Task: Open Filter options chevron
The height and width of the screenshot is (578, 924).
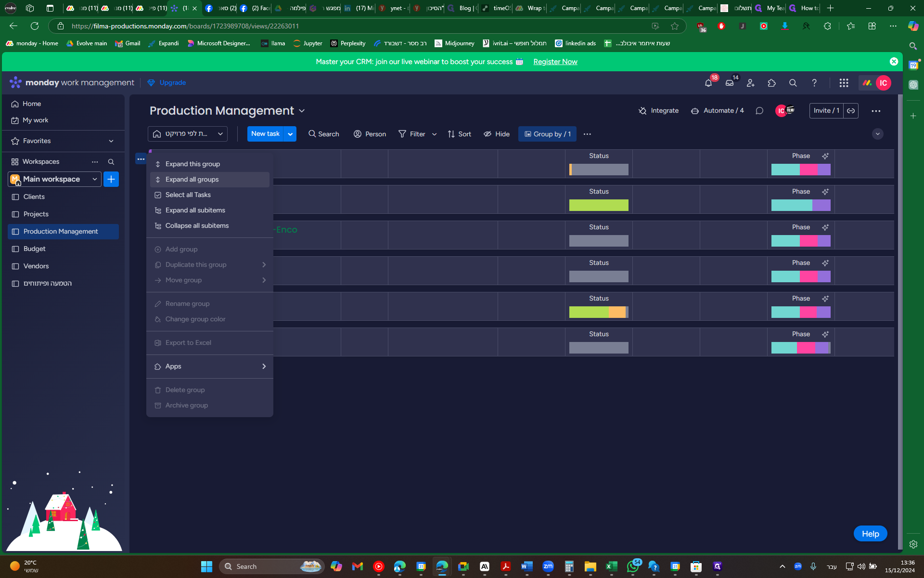Action: (x=434, y=134)
